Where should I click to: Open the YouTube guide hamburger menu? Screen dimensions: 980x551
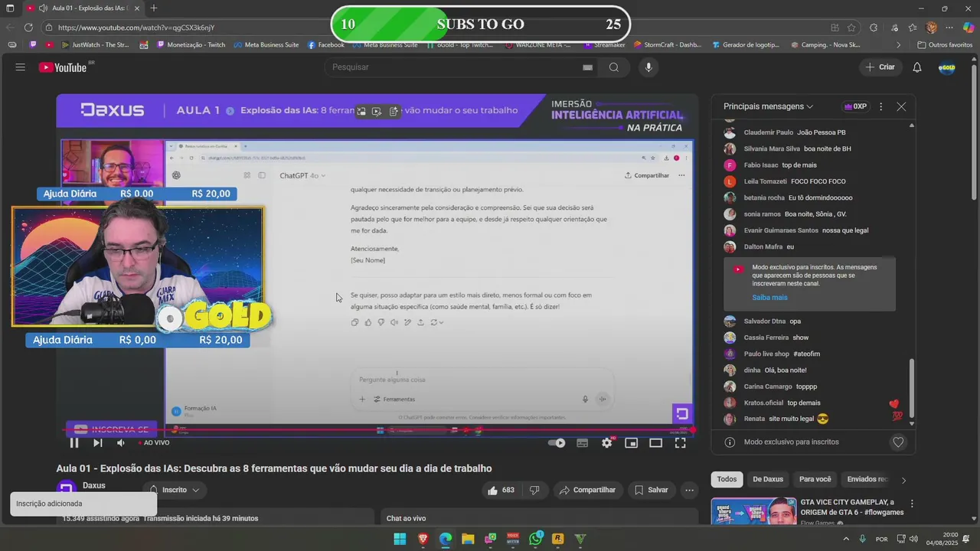20,67
